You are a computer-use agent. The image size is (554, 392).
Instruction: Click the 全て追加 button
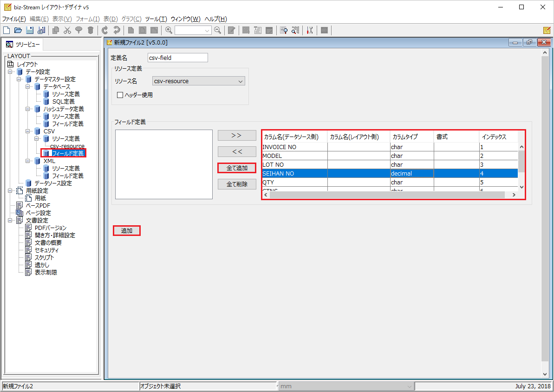(x=237, y=168)
